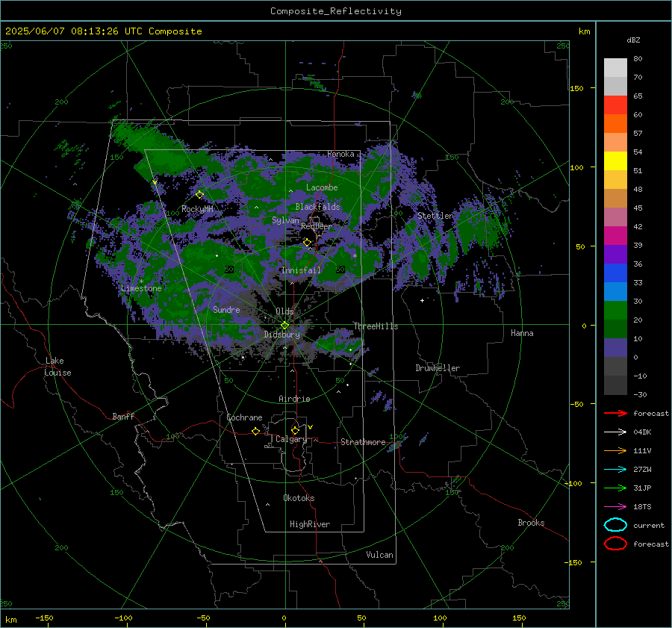This screenshot has width=672, height=628.
Task: Click the Hanna label
Action: 522,333
